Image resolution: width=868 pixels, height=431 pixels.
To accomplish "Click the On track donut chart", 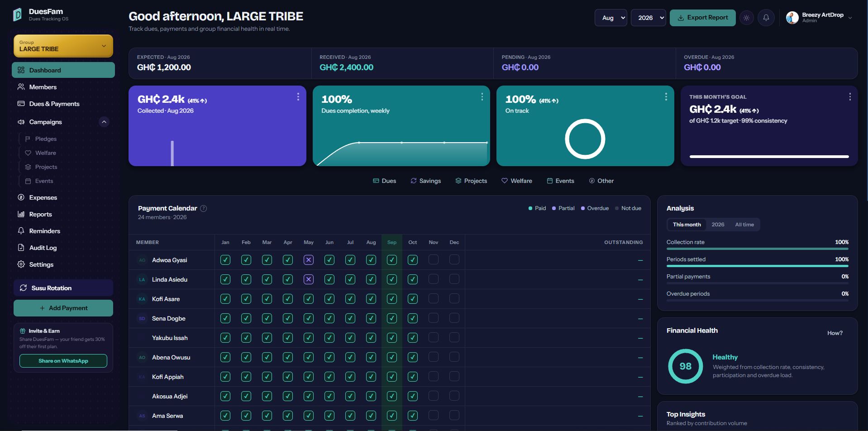I will point(585,139).
